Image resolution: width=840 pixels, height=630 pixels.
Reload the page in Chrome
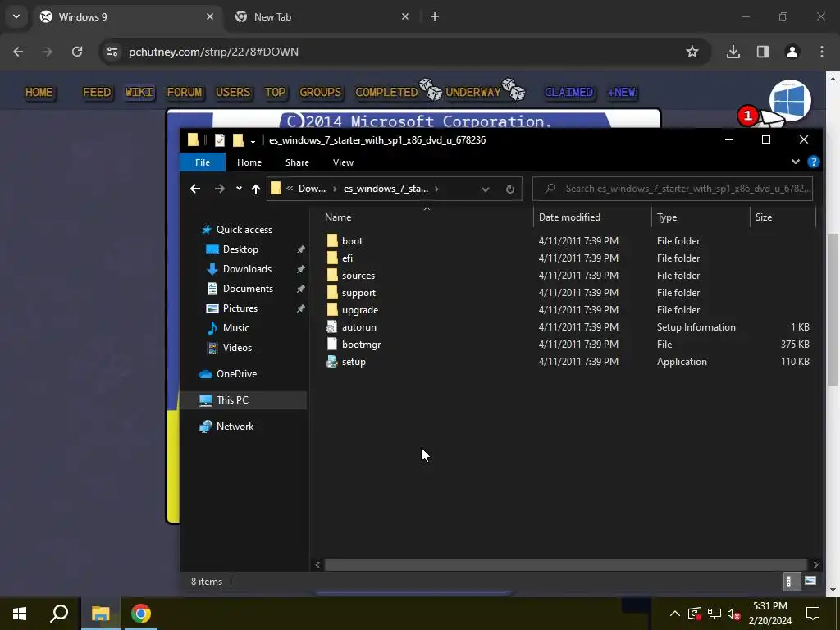click(77, 52)
